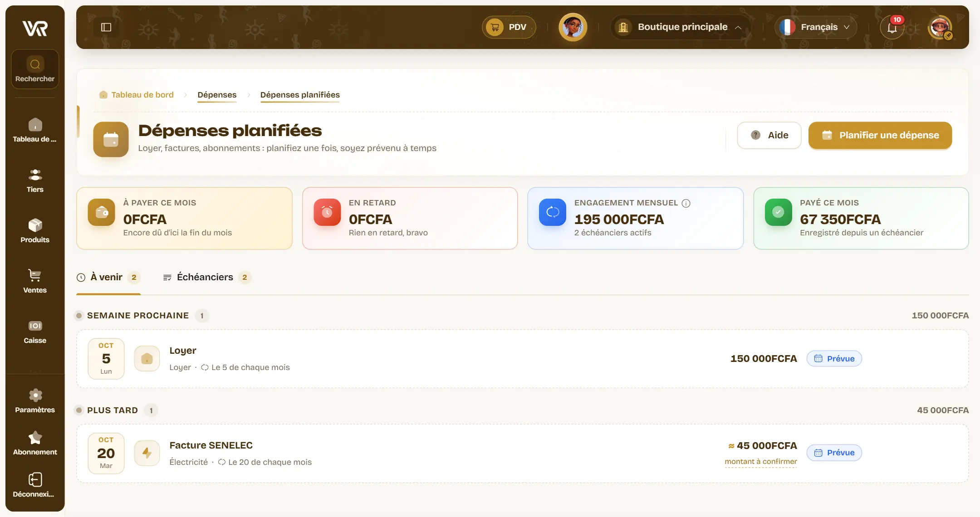This screenshot has width=980, height=517.
Task: Open the PDV point of sale
Action: coord(509,27)
